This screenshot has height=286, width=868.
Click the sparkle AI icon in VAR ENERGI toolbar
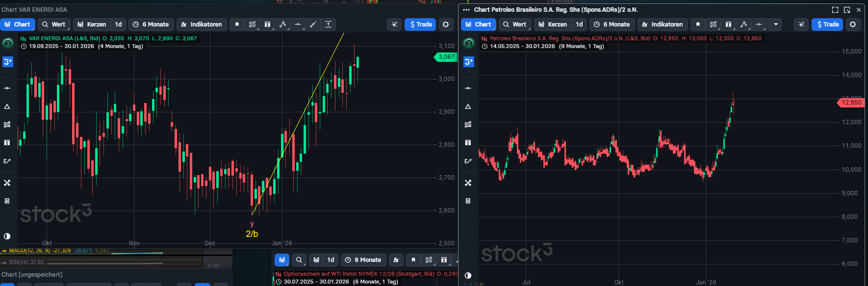click(x=394, y=25)
